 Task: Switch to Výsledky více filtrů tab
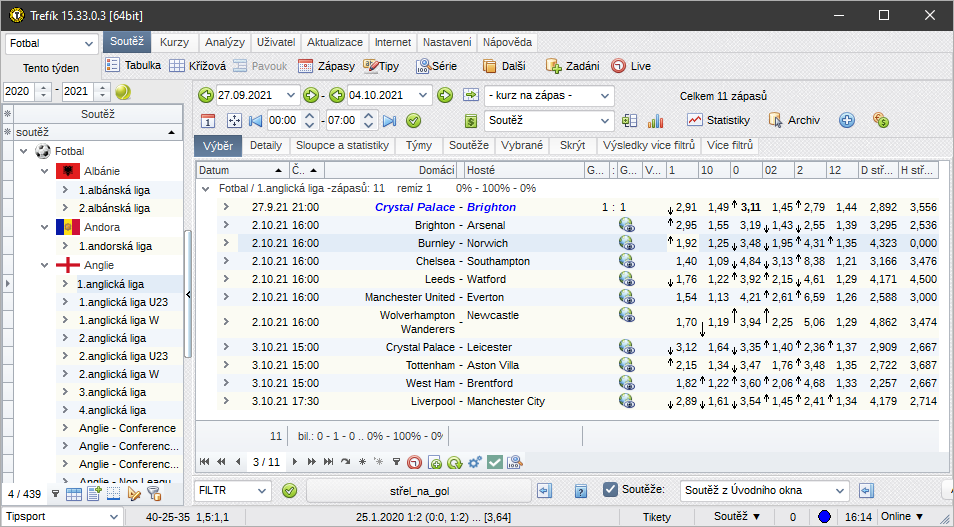649,145
